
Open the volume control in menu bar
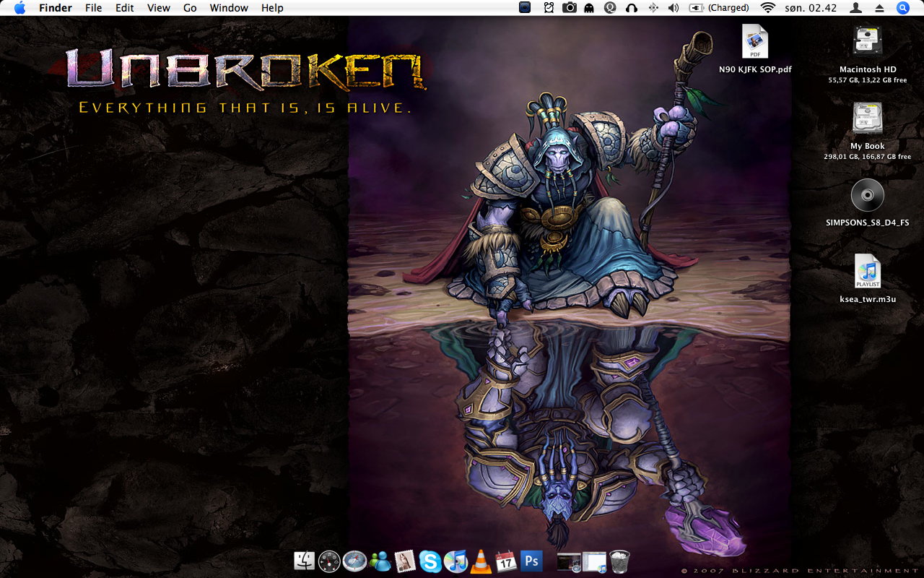(x=674, y=8)
